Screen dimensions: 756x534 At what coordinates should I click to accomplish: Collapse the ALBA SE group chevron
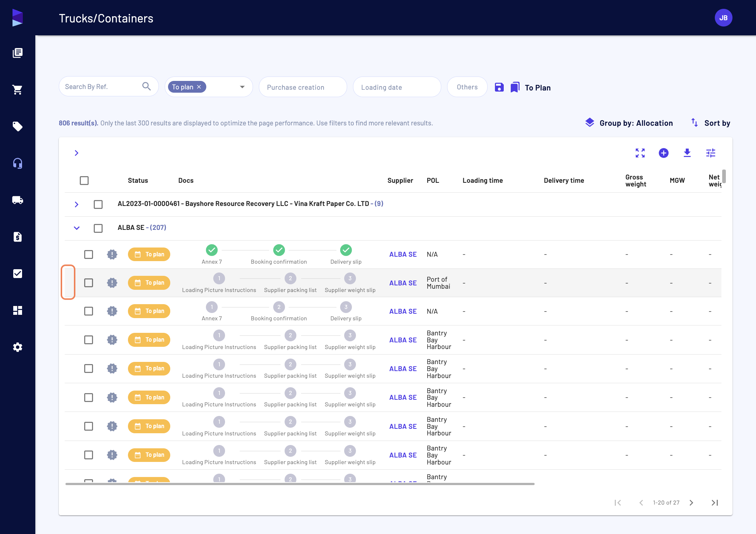pyautogui.click(x=76, y=228)
